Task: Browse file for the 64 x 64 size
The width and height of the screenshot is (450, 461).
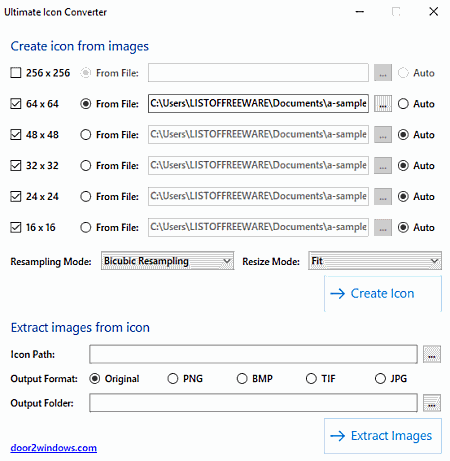Action: click(x=383, y=104)
